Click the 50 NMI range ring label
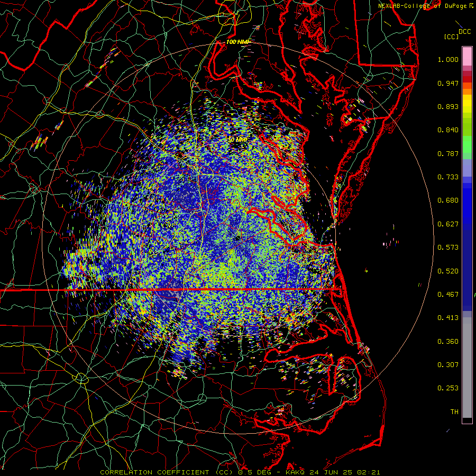This screenshot has height=476, width=476. [x=237, y=140]
